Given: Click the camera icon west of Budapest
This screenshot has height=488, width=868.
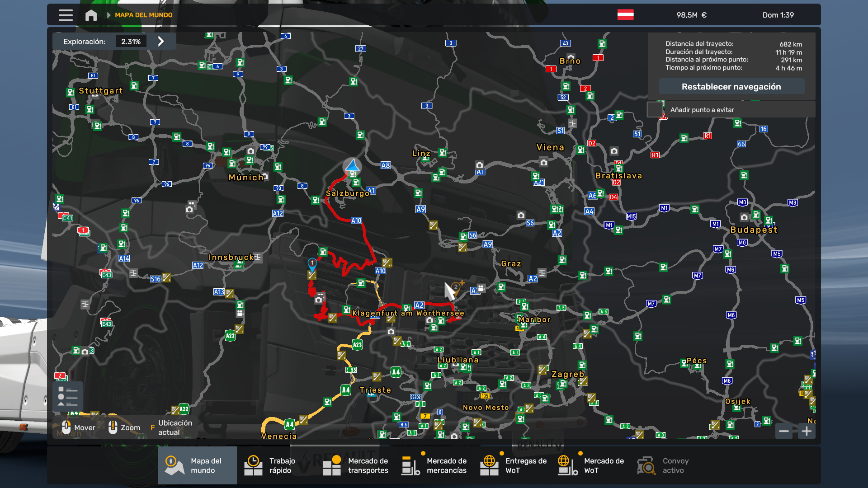Looking at the screenshot, I should [x=744, y=217].
